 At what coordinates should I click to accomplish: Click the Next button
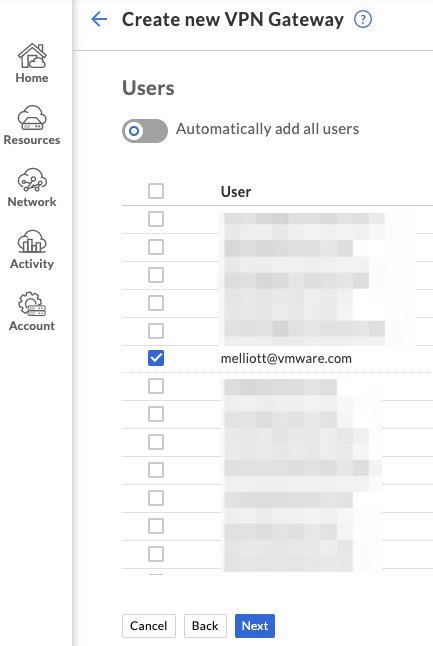[255, 626]
